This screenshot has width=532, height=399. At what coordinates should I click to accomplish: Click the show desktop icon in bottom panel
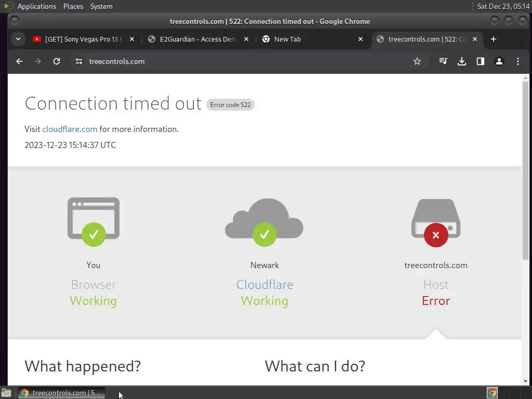click(x=6, y=393)
